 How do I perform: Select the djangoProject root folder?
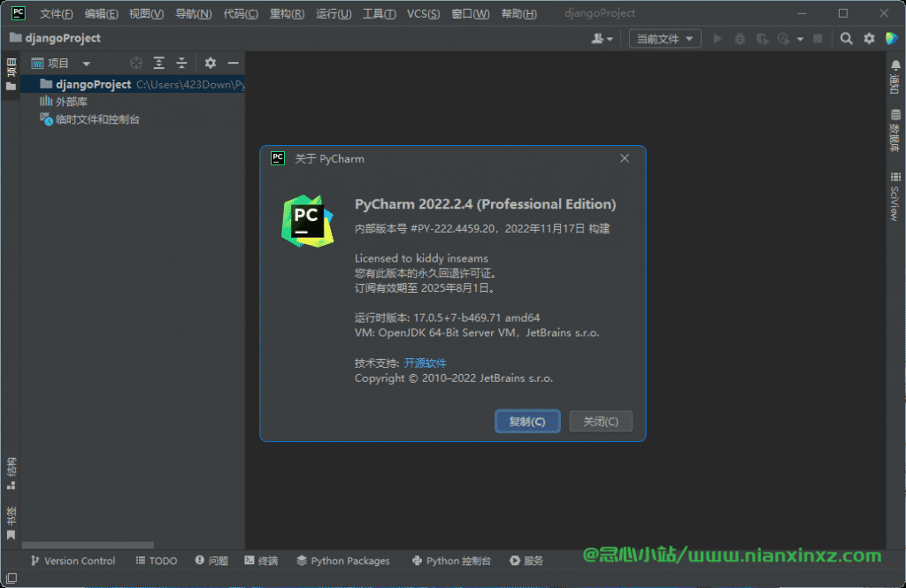pyautogui.click(x=133, y=84)
